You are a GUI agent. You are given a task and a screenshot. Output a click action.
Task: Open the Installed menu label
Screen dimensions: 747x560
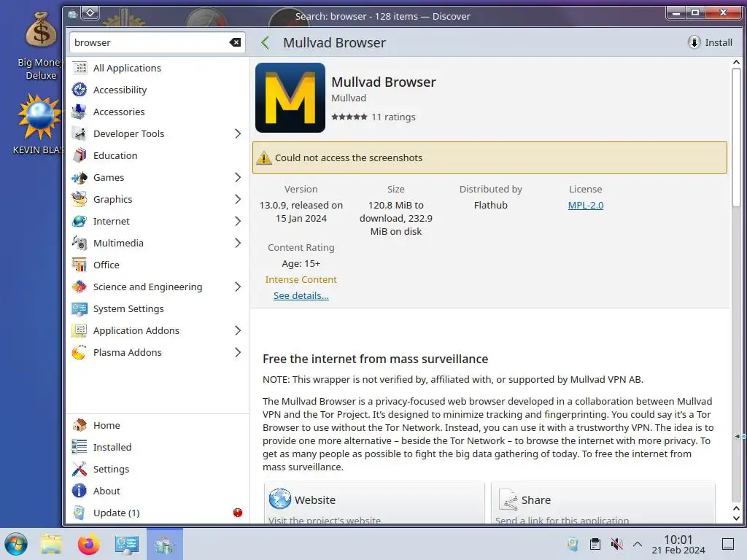click(x=112, y=447)
